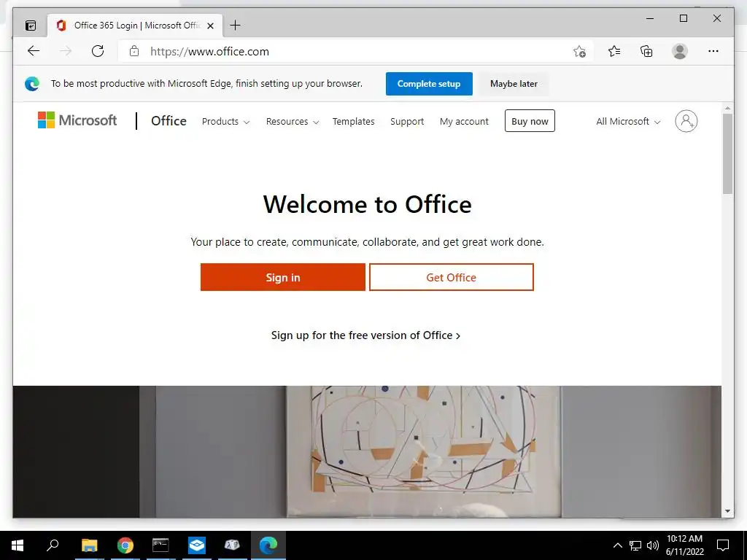The image size is (747, 560).
Task: Click the scrollbar up arrow
Action: click(727, 108)
